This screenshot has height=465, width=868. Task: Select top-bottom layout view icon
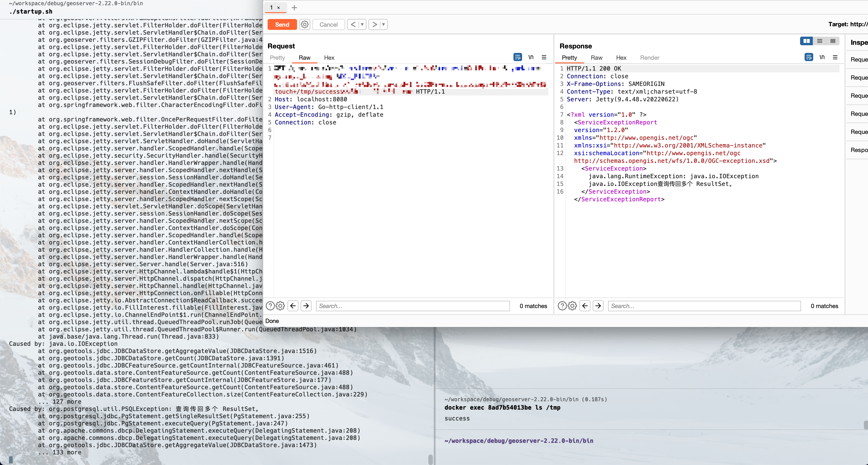click(820, 41)
